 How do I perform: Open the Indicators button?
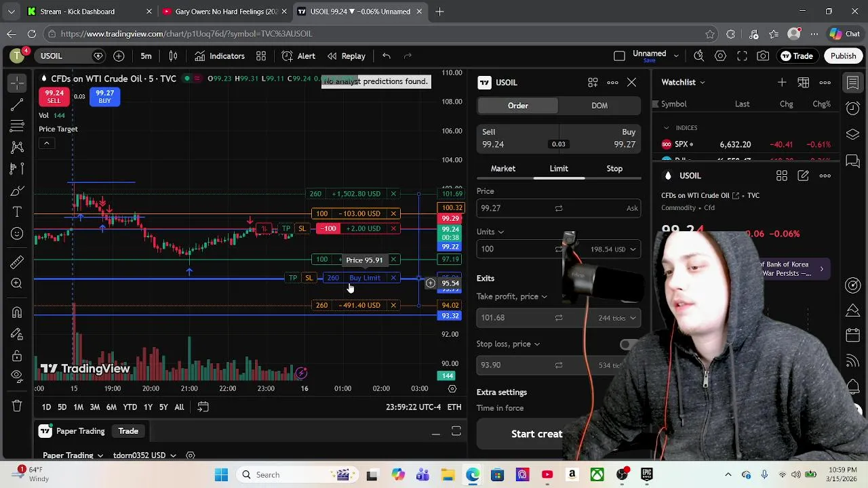click(219, 56)
